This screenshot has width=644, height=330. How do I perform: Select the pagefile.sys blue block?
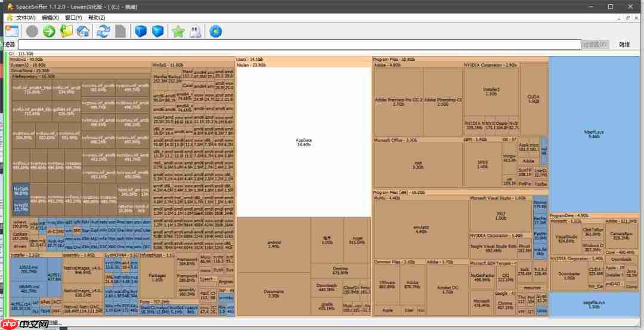tap(594, 304)
